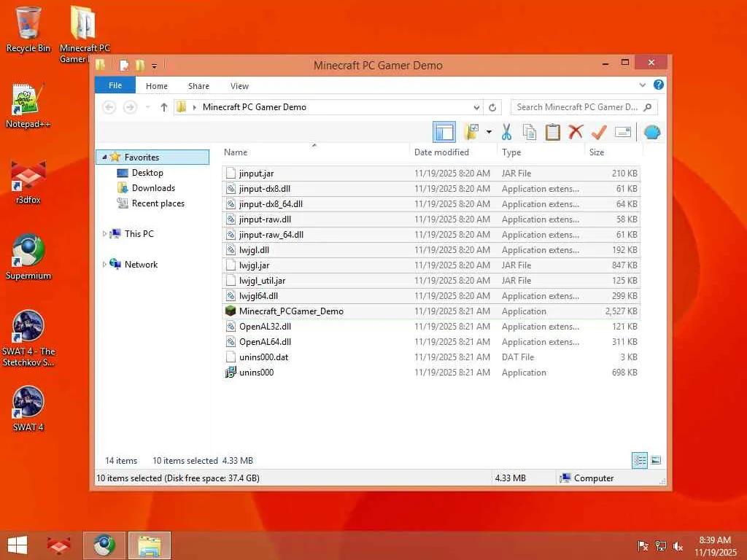
Task: Click the blue Help question mark
Action: point(659,85)
